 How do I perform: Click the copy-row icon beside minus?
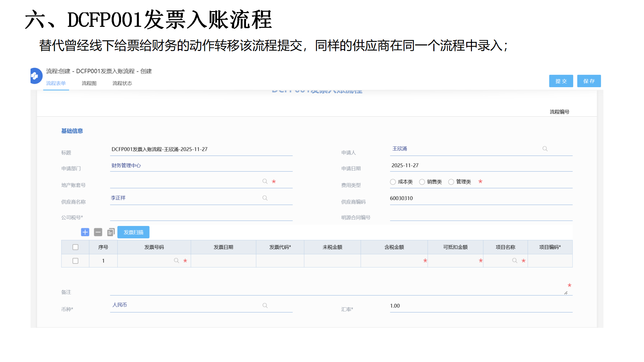(x=111, y=232)
